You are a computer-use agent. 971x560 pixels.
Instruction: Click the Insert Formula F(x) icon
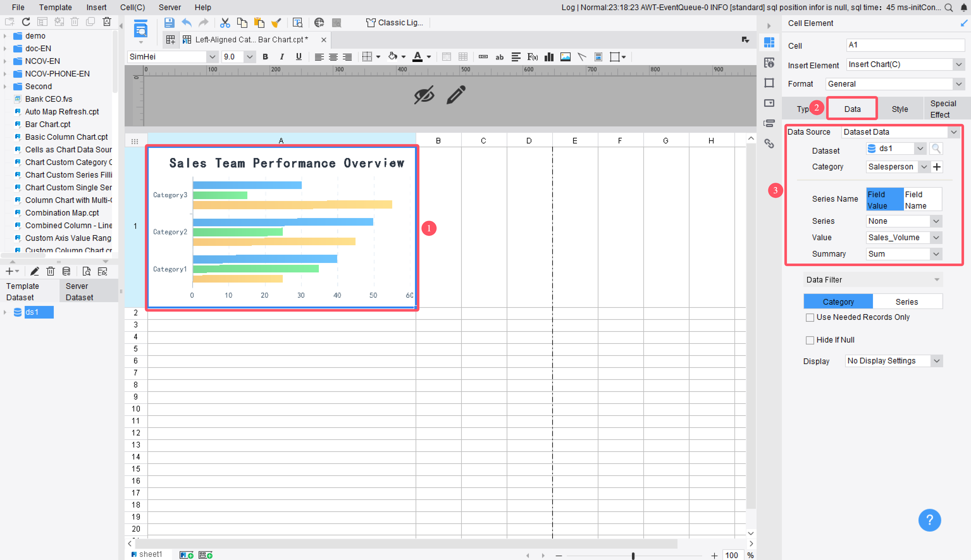(533, 57)
